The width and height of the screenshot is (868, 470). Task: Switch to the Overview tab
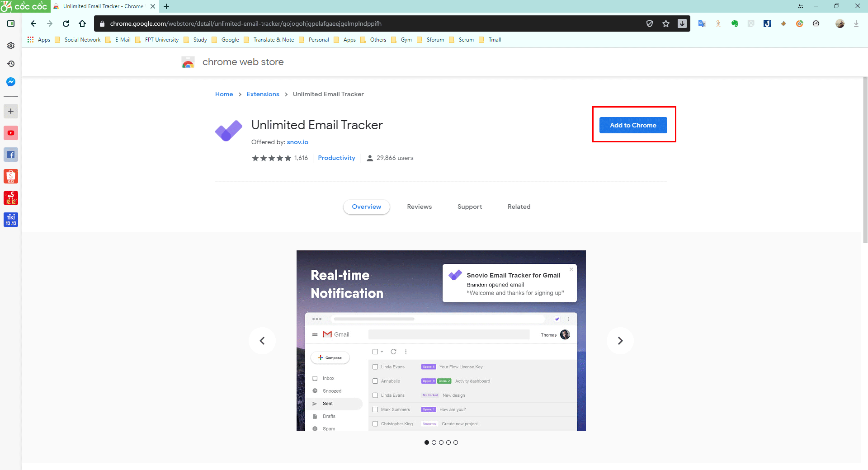[x=367, y=207]
